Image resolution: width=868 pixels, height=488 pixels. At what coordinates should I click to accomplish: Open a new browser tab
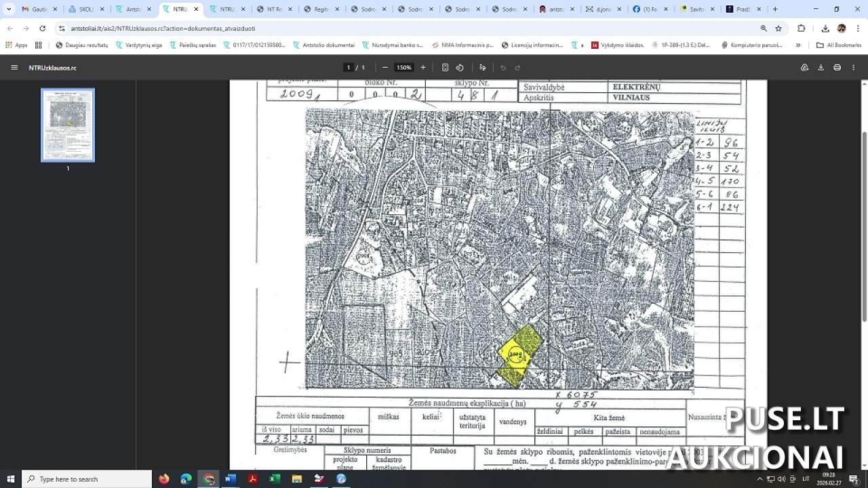pos(775,9)
